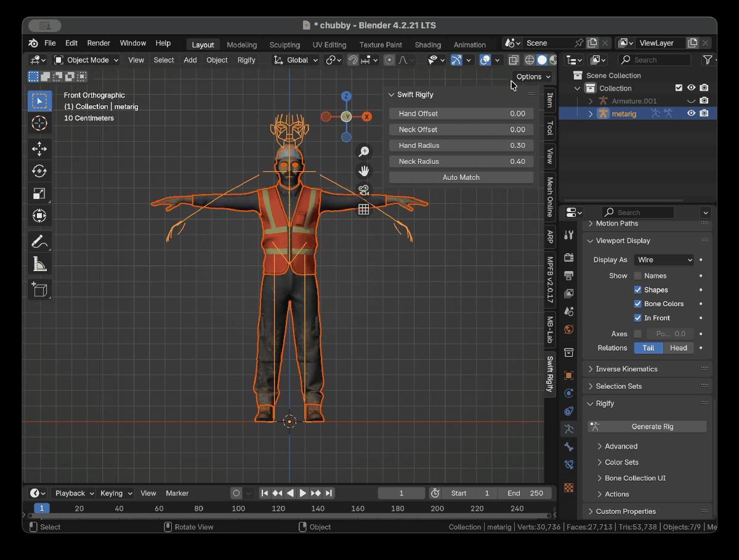Expand the Selection Sets panel
739x560 pixels.
618,386
